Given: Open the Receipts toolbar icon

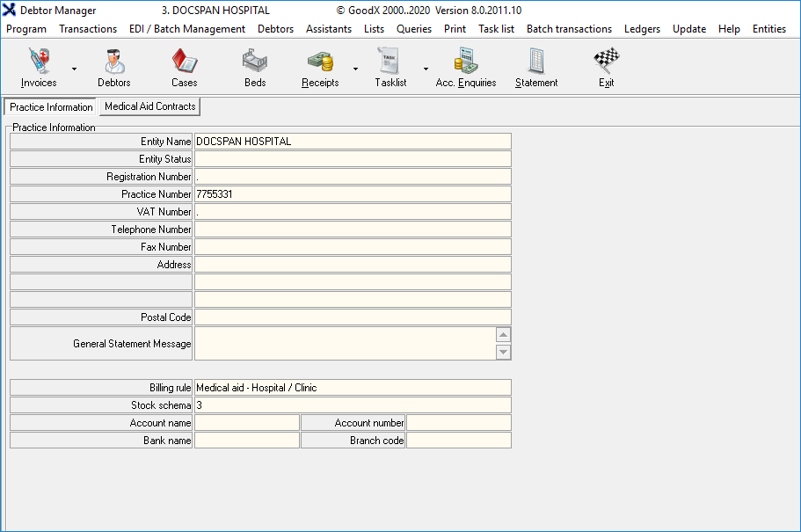Looking at the screenshot, I should [x=320, y=68].
